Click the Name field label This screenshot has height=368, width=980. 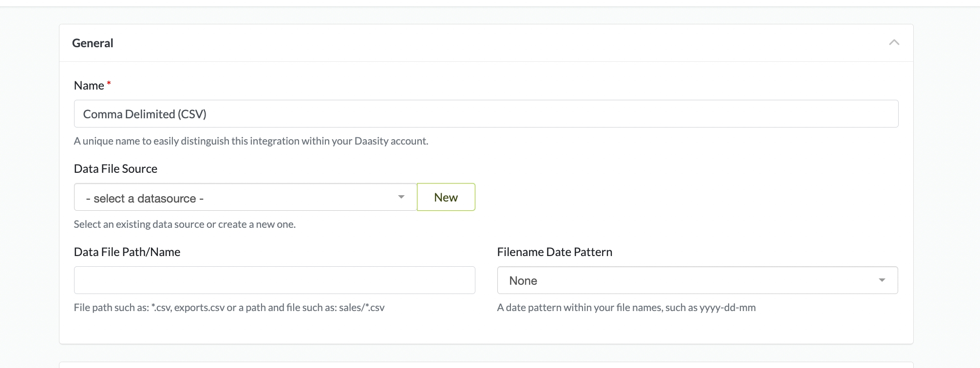(x=89, y=86)
